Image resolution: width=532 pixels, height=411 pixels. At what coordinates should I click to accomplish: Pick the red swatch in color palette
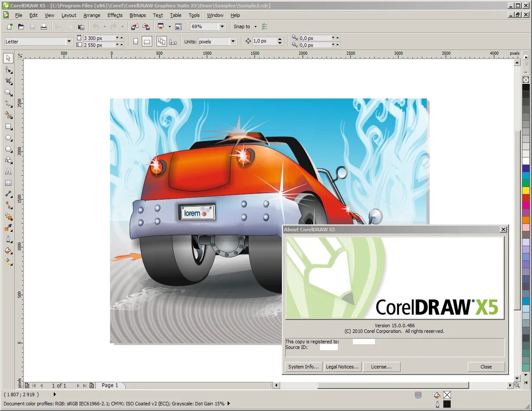(526, 197)
